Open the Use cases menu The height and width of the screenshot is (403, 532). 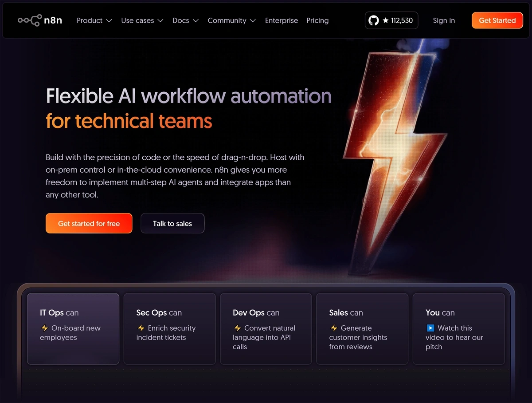(142, 20)
